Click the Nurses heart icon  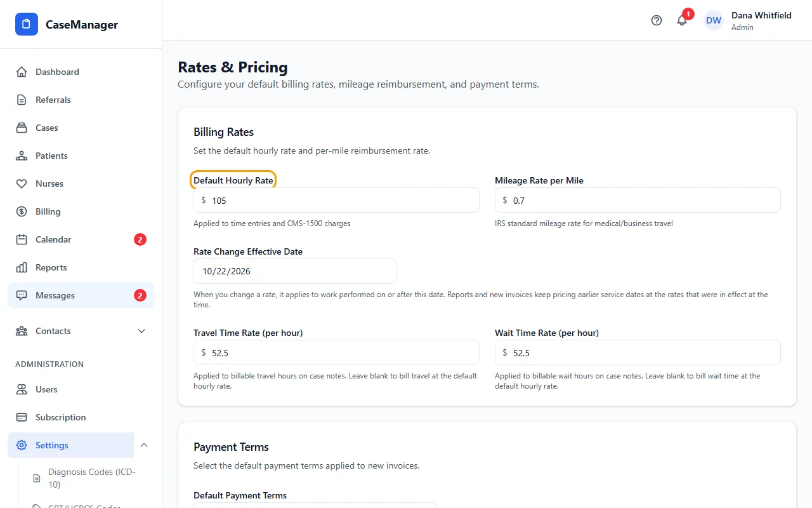click(x=22, y=184)
